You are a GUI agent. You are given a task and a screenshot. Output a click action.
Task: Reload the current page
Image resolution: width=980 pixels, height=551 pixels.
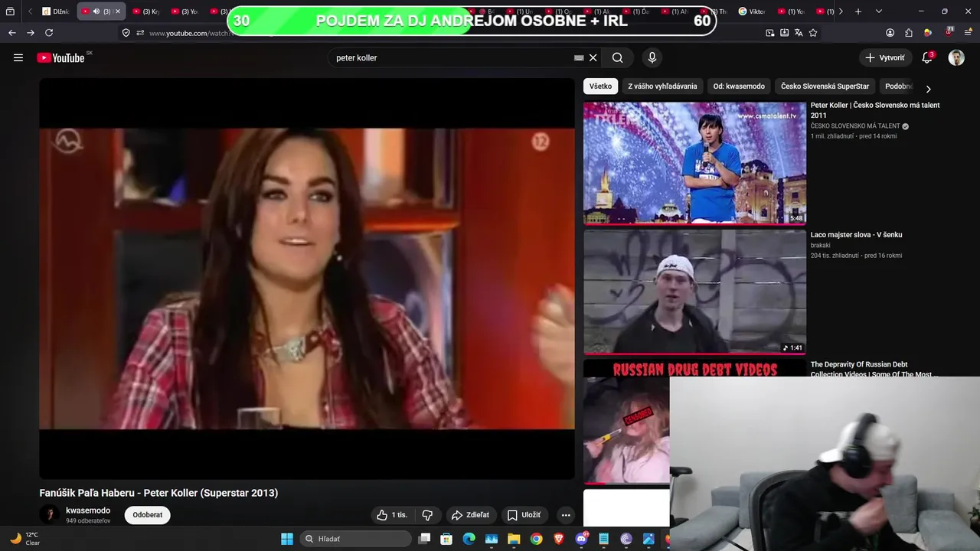(49, 33)
